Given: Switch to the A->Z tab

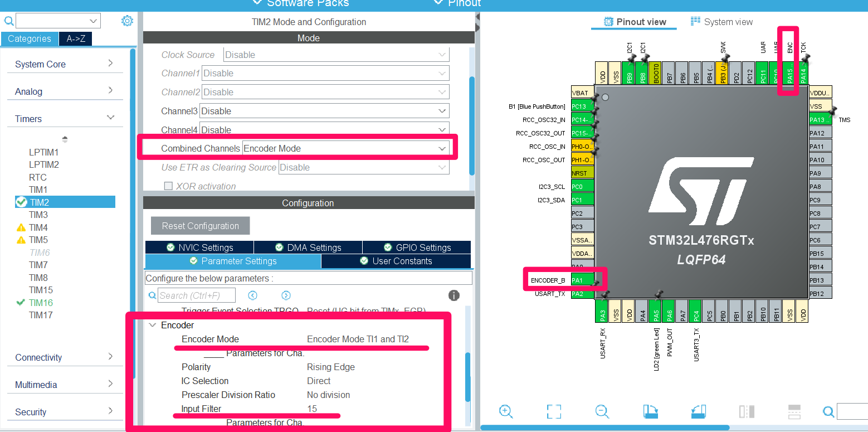Looking at the screenshot, I should (x=75, y=38).
